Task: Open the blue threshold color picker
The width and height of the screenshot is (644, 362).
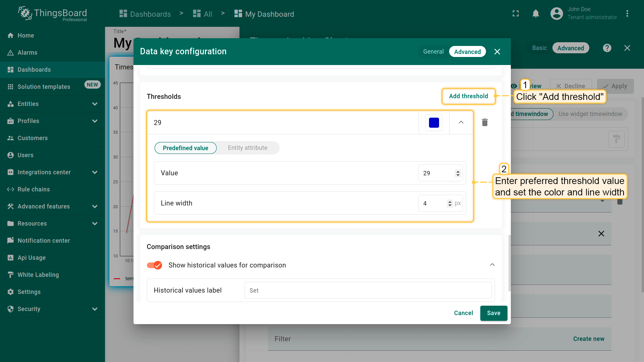Action: pyautogui.click(x=434, y=123)
